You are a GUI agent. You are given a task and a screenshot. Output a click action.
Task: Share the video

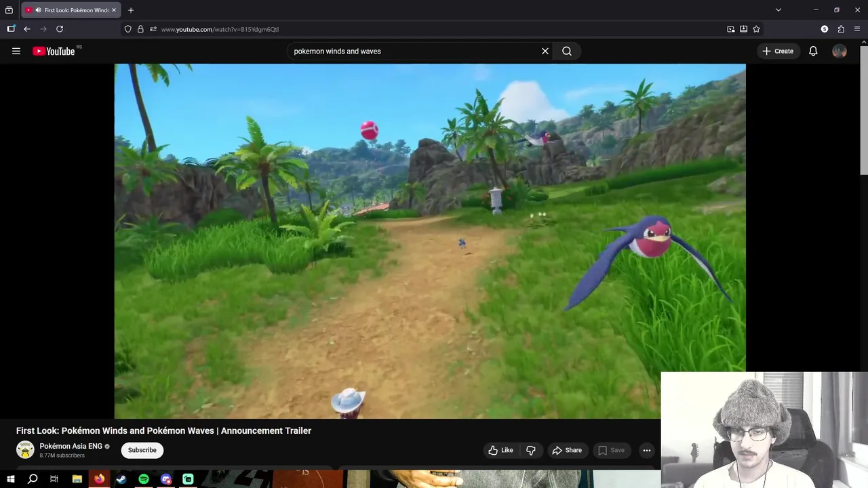(x=567, y=450)
